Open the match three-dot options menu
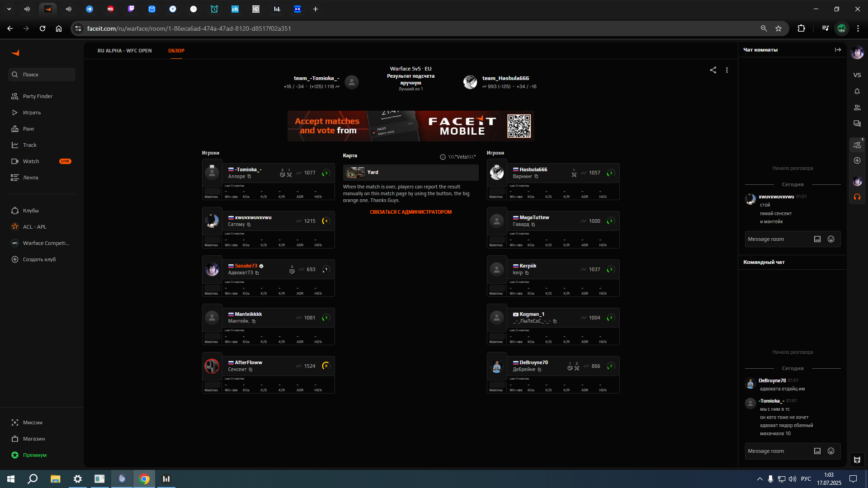Screen dimensions: 868x488 coord(727,70)
